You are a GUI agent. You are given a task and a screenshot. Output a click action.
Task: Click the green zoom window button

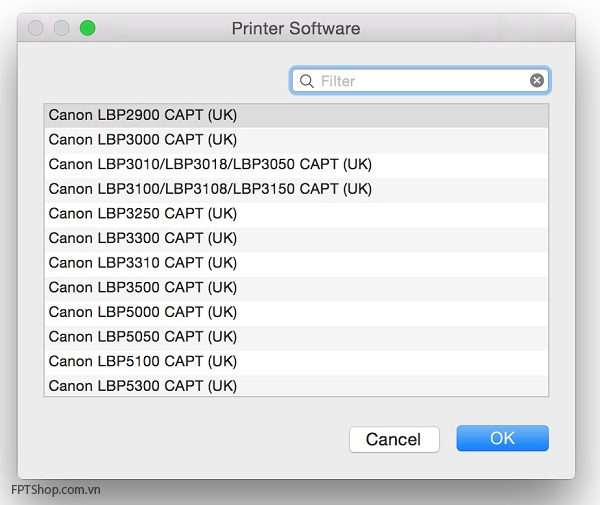(88, 28)
